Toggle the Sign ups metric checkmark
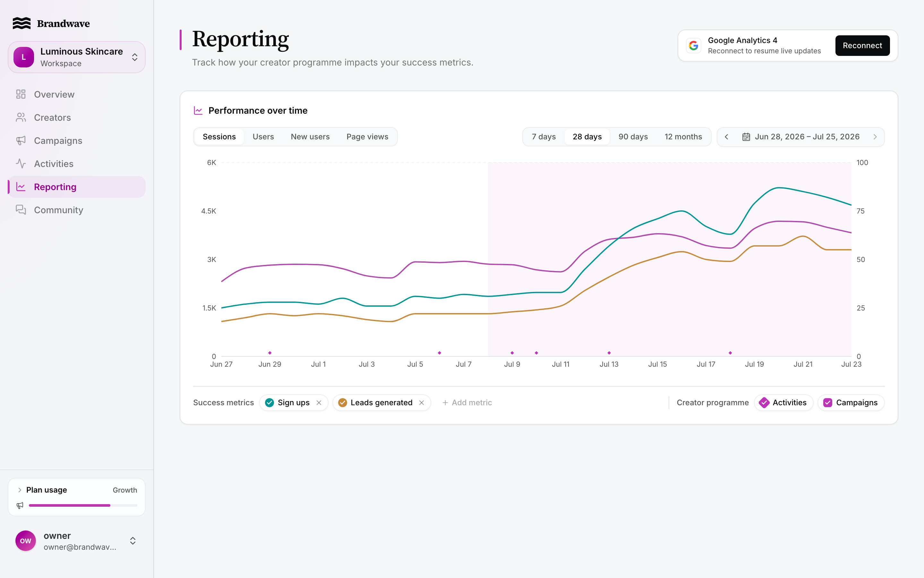The image size is (924, 578). (x=269, y=403)
